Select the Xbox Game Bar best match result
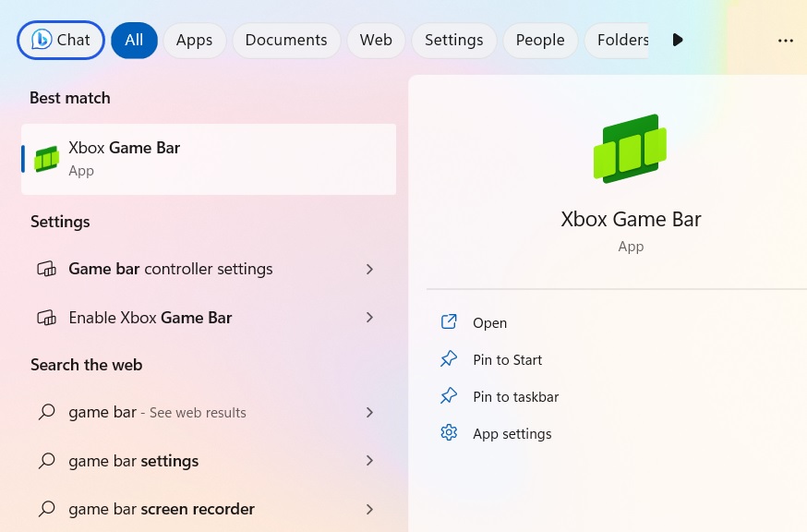Screen dimensions: 807x532 [x=208, y=158]
